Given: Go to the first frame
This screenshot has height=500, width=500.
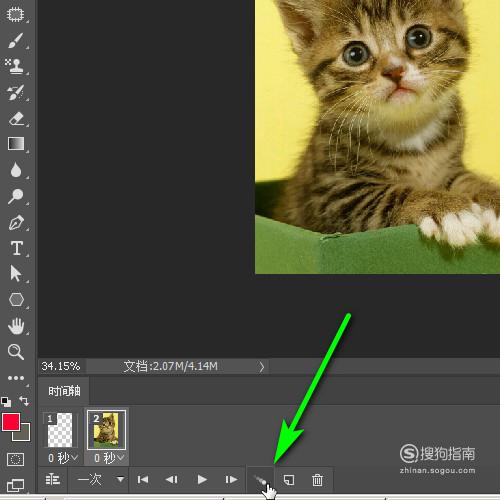Looking at the screenshot, I should click(143, 480).
